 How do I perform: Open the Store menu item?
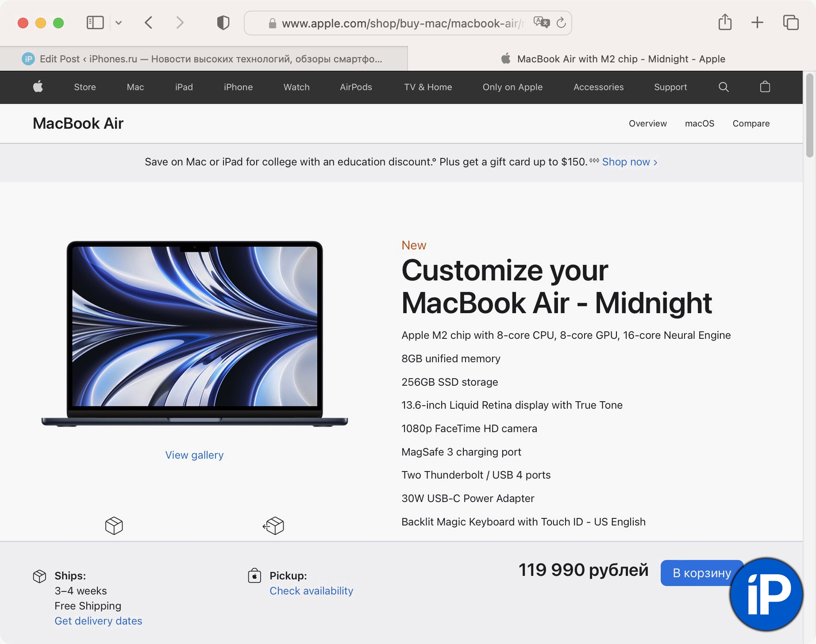pyautogui.click(x=85, y=87)
